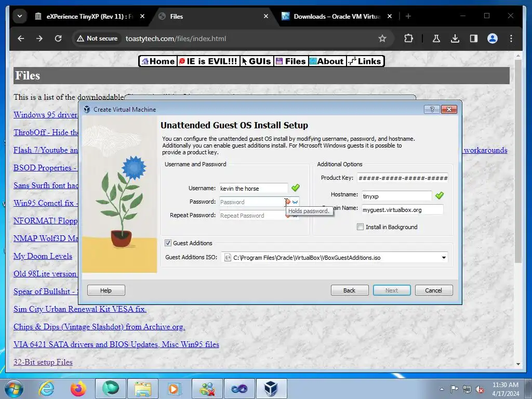This screenshot has height=399, width=532.
Task: Open the 32-Bit setup Files link
Action: click(43, 362)
